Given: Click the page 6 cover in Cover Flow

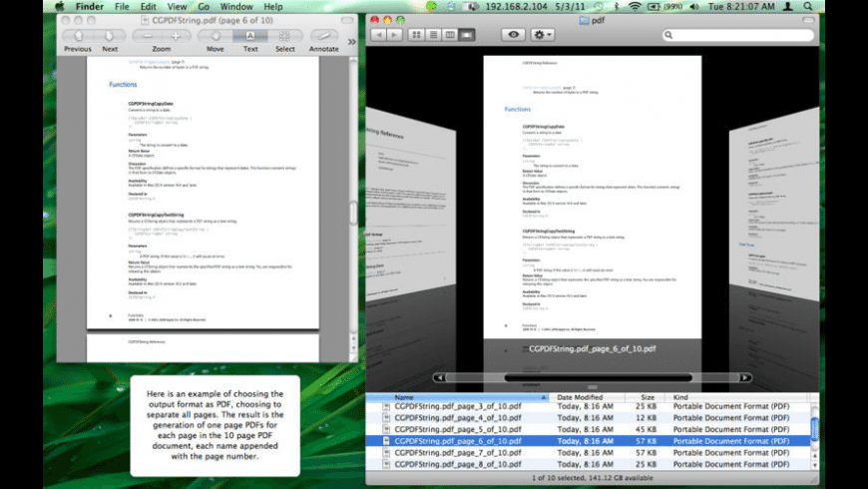Looking at the screenshot, I should (593, 197).
